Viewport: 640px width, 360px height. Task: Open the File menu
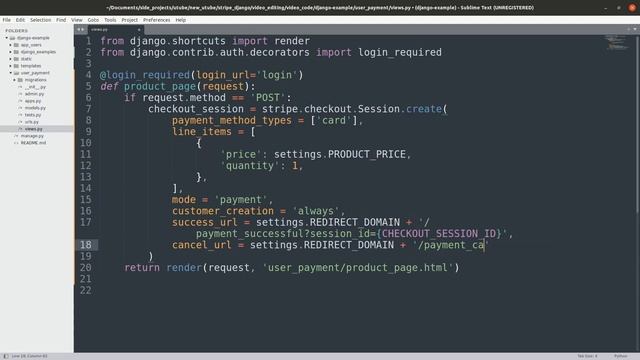click(7, 20)
